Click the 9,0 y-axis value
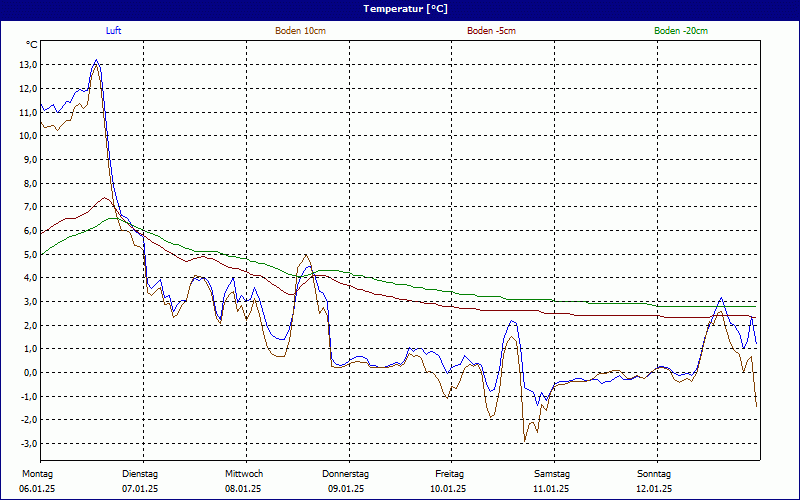This screenshot has width=800, height=500. point(30,159)
